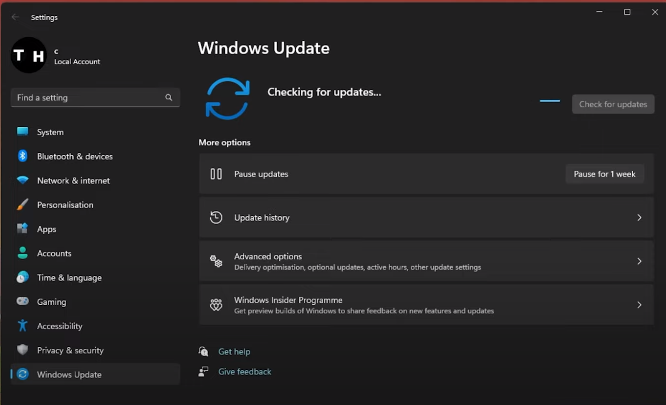
Task: Click Pause for 1 week button
Action: (604, 174)
